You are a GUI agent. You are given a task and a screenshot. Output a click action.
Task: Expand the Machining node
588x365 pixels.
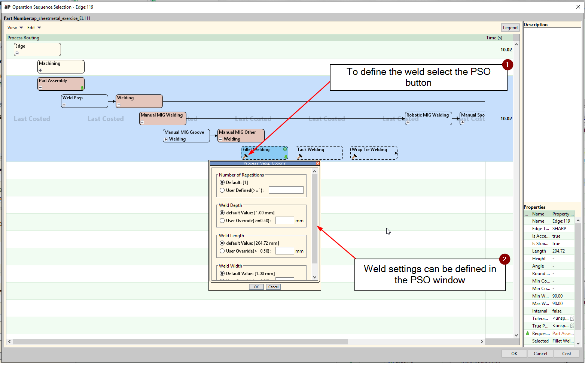point(40,70)
